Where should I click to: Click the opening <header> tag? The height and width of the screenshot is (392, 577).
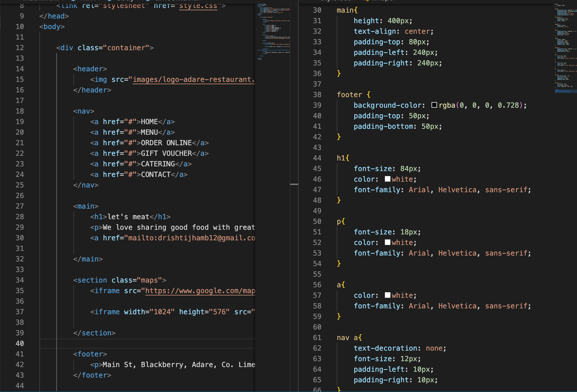click(x=90, y=69)
